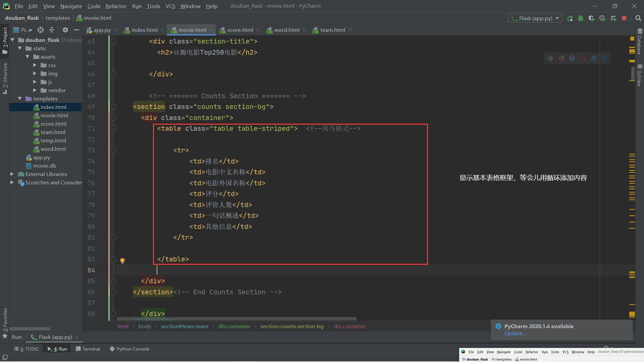Open Search Everywhere magnifier icon
This screenshot has height=362, width=644.
tap(638, 18)
